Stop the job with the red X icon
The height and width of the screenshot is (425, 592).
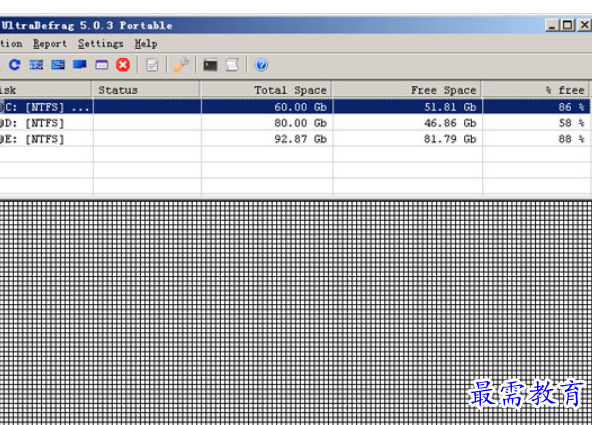pos(123,65)
